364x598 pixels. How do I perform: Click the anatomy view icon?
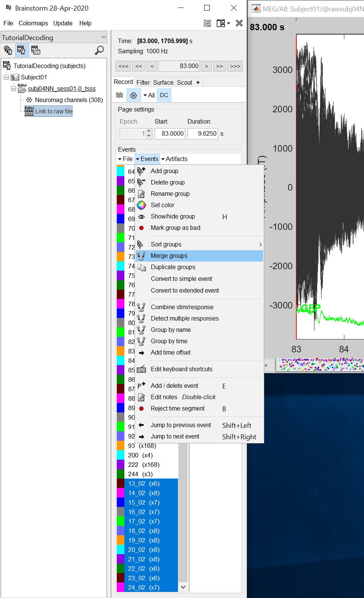click(8, 50)
